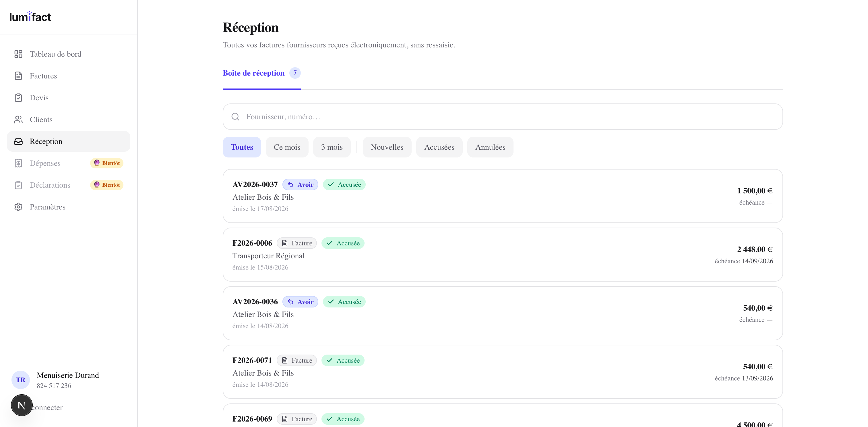Click the Devis clipboard icon
The image size is (868, 427).
tap(18, 98)
